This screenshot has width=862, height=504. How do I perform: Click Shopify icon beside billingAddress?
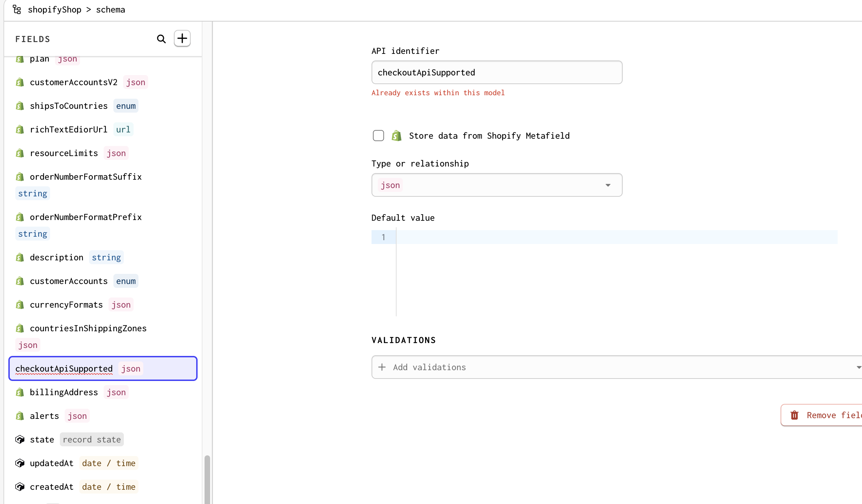20,392
